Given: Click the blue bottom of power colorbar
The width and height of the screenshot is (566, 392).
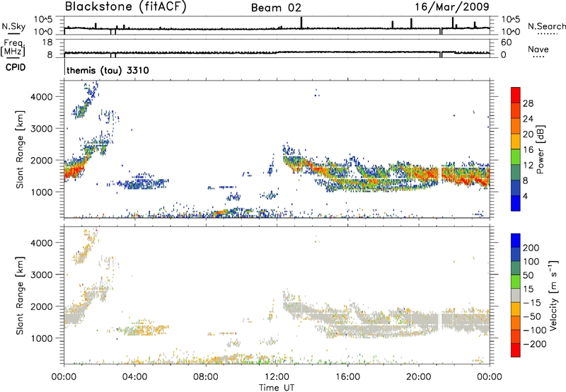Looking at the screenshot, I should tap(516, 203).
